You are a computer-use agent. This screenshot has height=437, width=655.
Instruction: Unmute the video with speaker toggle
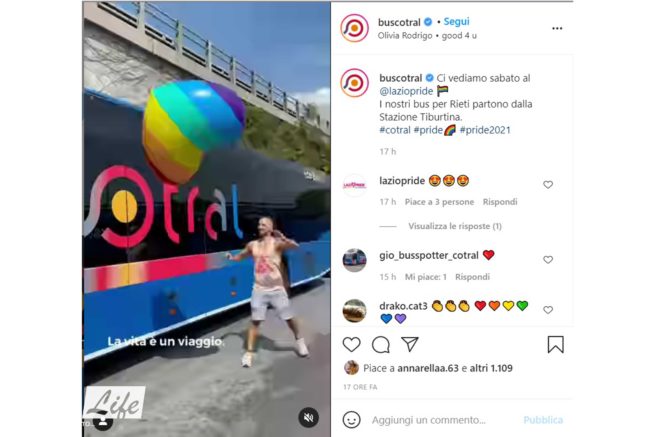[308, 417]
